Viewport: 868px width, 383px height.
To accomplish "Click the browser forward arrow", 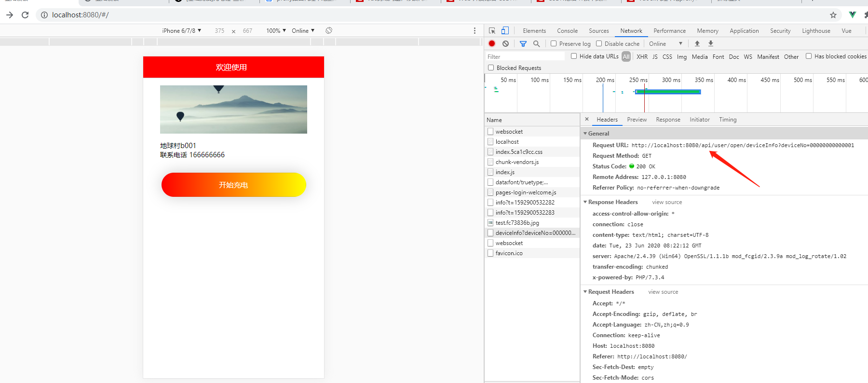I will pyautogui.click(x=10, y=15).
